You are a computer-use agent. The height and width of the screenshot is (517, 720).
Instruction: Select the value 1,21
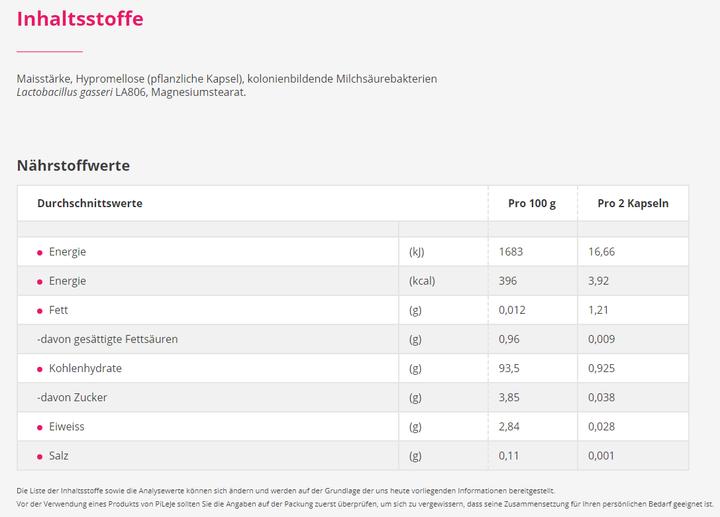[598, 310]
